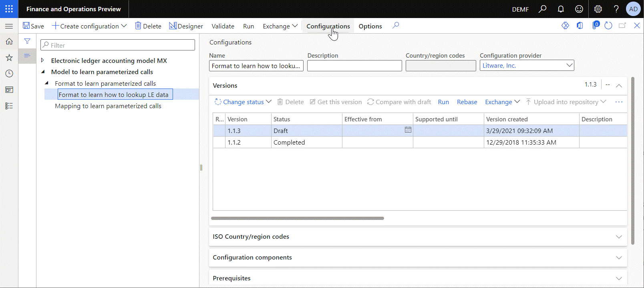Click the right-side vertical scrollbar
Viewport: 644px width, 288px height.
coord(633,160)
